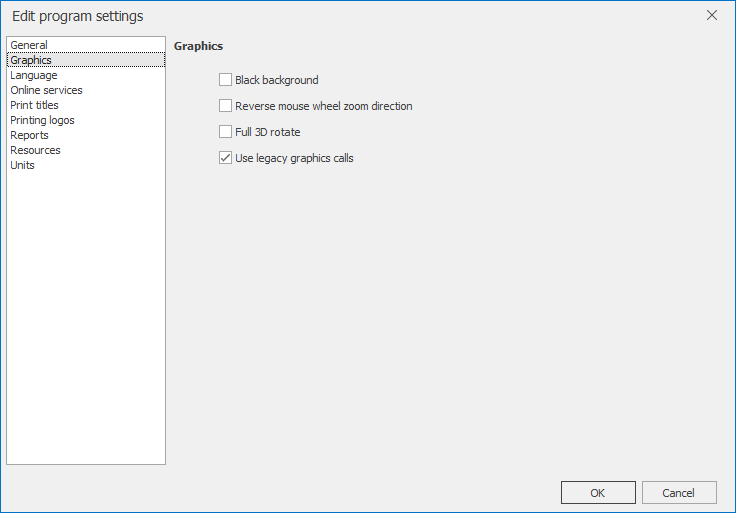The width and height of the screenshot is (736, 513).
Task: Click the Use legacy graphics calls label
Action: point(294,158)
